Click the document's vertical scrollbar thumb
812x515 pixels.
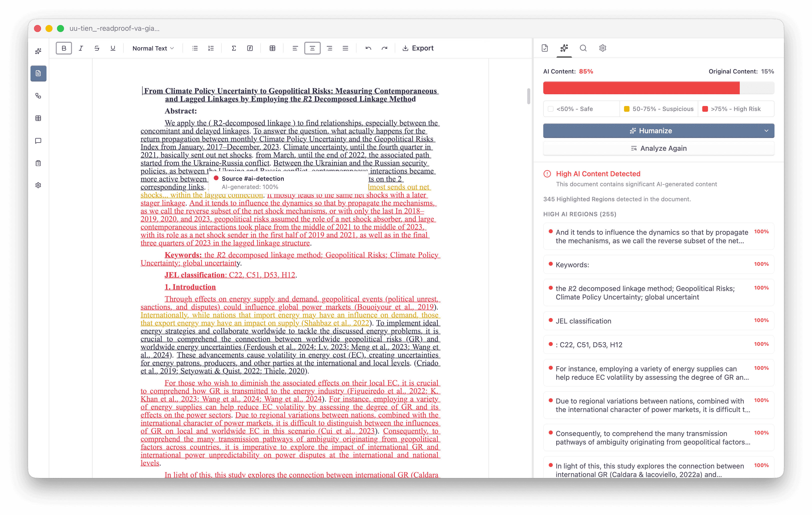point(528,96)
